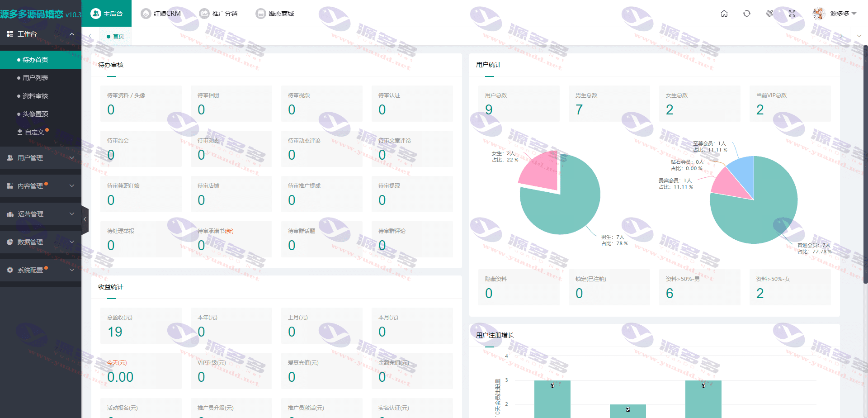This screenshot has width=868, height=418.
Task: Click the left arrow in the page-tab strip
Action: click(x=90, y=36)
